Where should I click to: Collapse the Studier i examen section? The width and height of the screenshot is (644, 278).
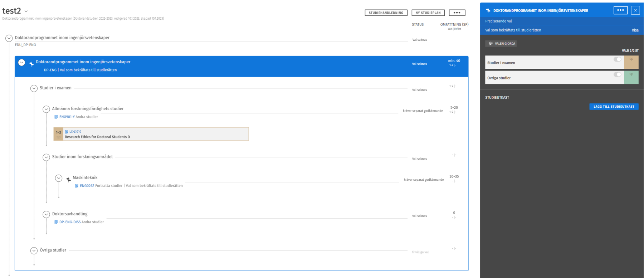point(34,88)
